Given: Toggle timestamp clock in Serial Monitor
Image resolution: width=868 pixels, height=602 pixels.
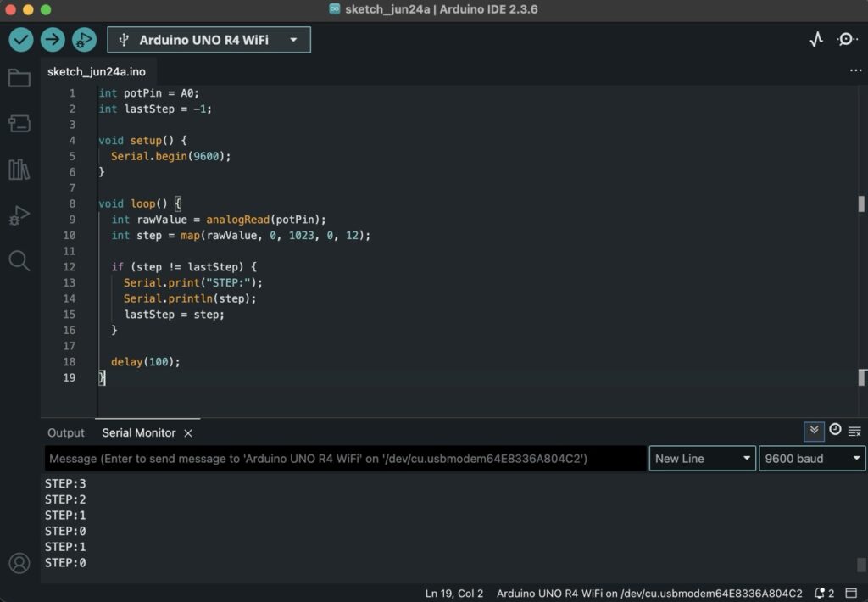Looking at the screenshot, I should [835, 430].
